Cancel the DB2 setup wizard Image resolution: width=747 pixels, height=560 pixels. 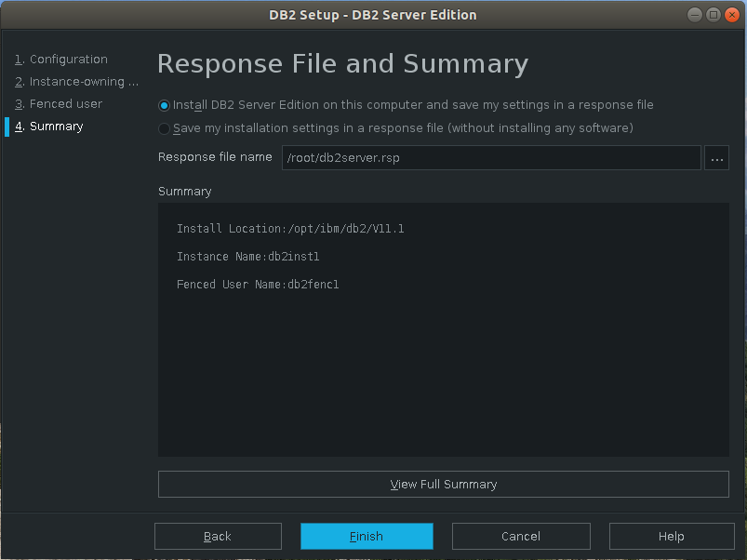coord(521,536)
